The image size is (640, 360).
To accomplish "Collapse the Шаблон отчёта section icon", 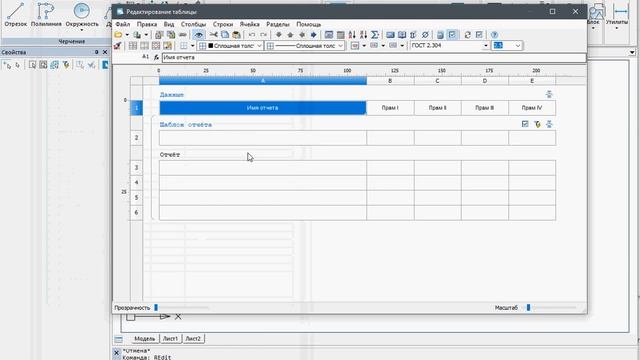I will point(549,124).
